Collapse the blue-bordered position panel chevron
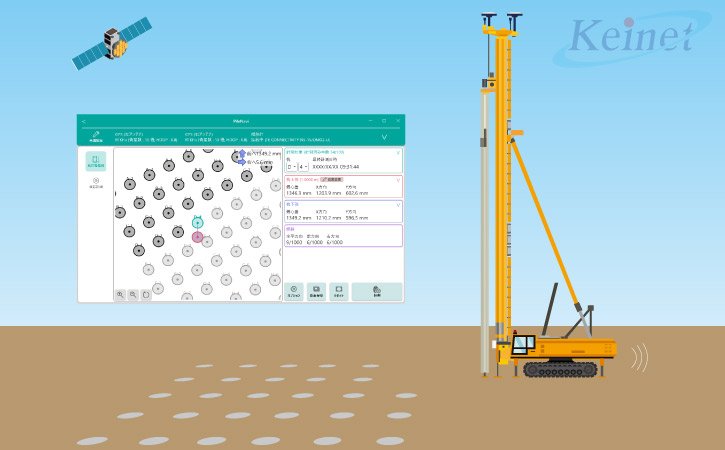The height and width of the screenshot is (450, 725). 399,204
